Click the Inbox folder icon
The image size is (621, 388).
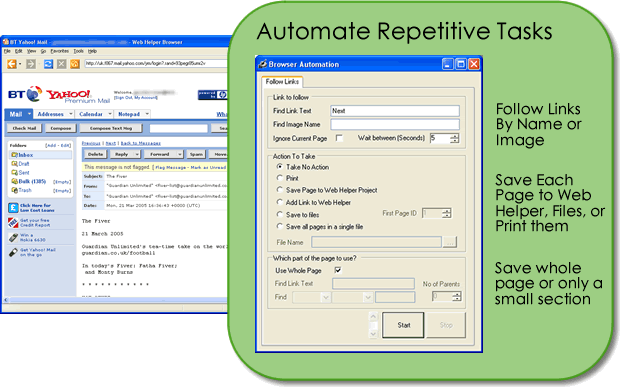(x=14, y=155)
